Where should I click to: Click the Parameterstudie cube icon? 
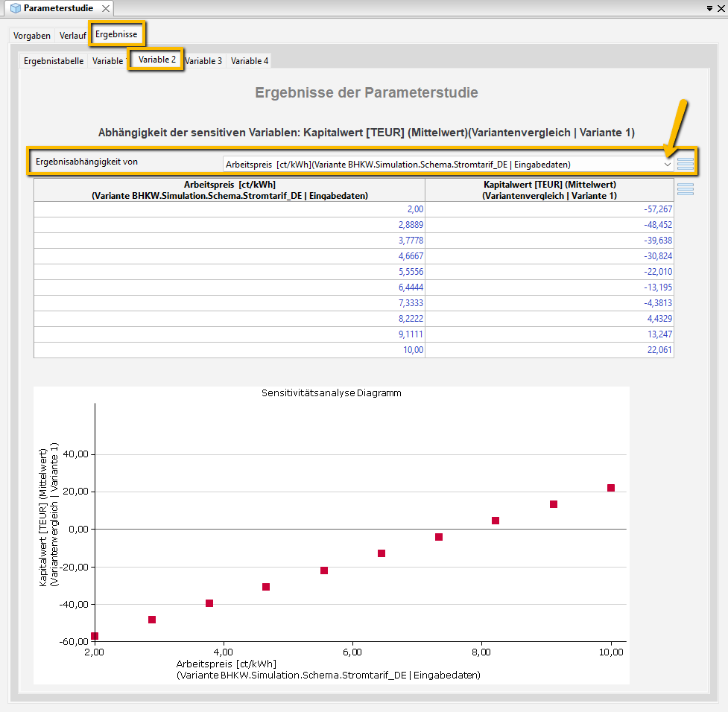[x=15, y=8]
